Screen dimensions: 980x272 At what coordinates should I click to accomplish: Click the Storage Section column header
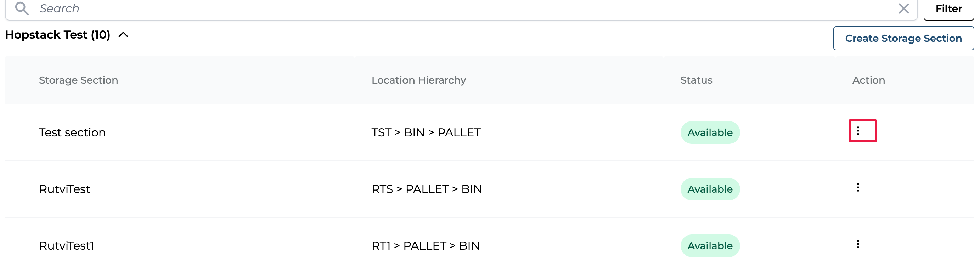tap(78, 80)
